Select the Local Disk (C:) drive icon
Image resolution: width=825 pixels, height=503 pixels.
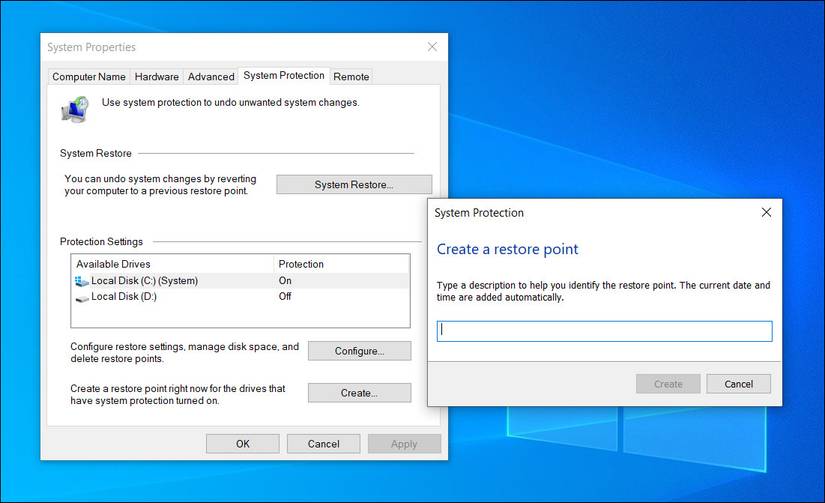[82, 282]
